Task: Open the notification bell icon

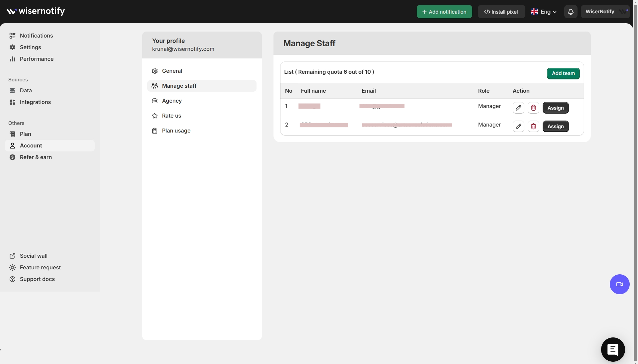Action: 571,12
